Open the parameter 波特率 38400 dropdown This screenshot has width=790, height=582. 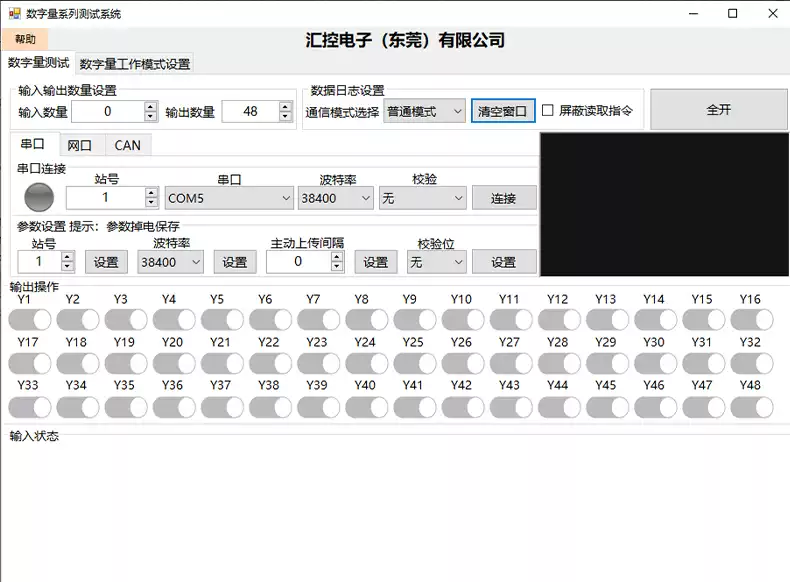pos(170,262)
